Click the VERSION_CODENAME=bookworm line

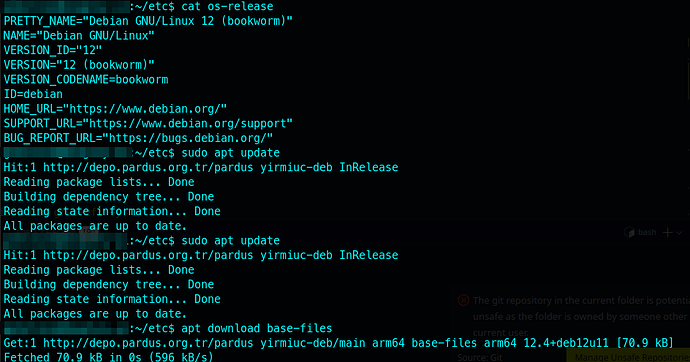click(x=86, y=80)
